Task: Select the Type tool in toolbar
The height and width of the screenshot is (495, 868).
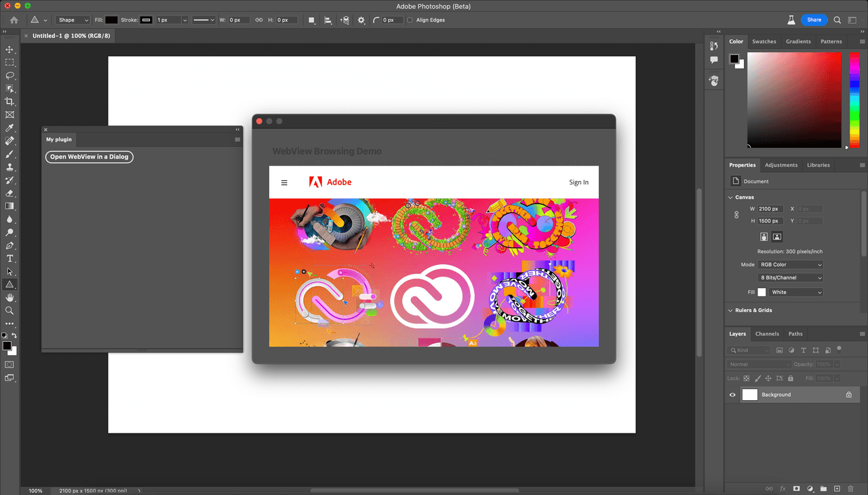Action: (x=9, y=258)
